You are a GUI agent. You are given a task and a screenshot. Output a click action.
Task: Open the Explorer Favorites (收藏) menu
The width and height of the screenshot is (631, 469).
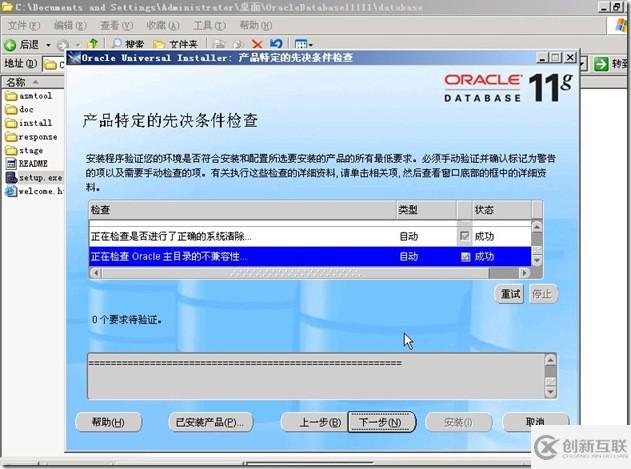[x=163, y=26]
